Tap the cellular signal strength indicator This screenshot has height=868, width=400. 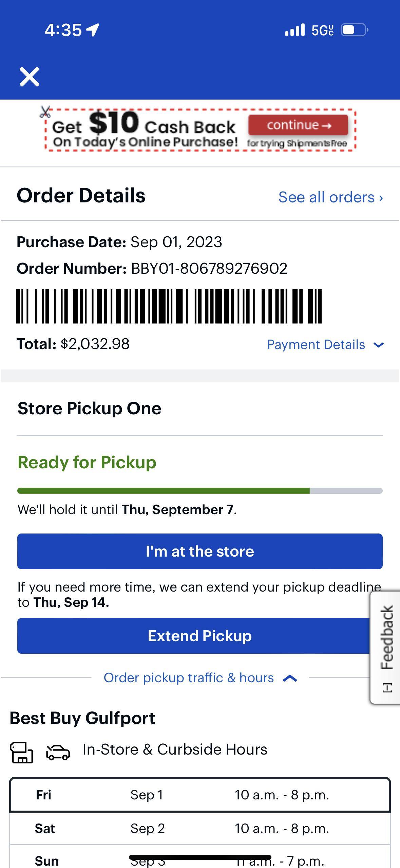pos(295,30)
